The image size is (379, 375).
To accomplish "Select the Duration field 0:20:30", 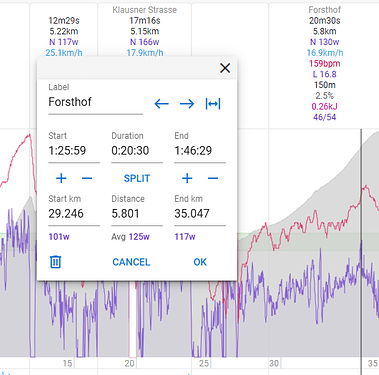I will 137,151.
